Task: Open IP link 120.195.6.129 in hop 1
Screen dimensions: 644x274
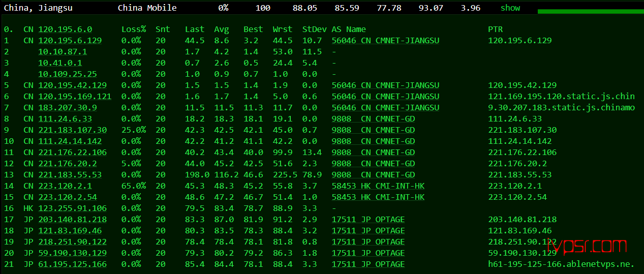Action: coord(70,41)
